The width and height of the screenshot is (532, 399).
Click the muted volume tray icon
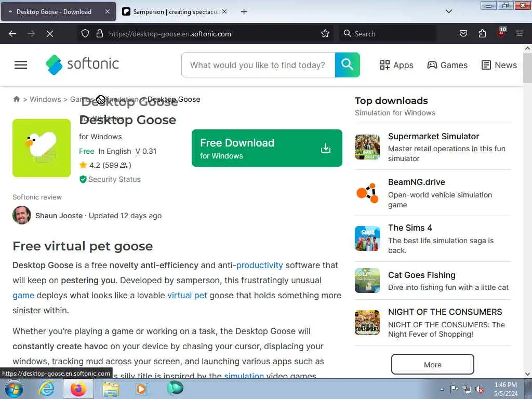(480, 389)
